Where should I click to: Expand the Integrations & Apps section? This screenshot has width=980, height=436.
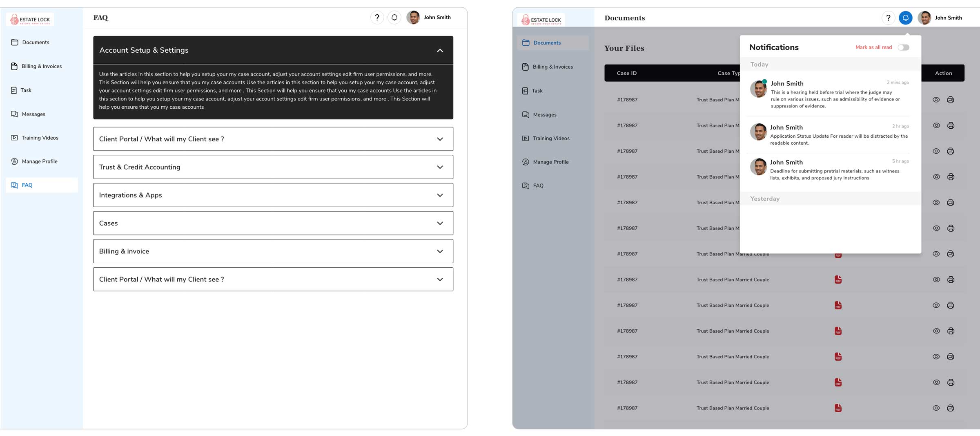(x=440, y=195)
